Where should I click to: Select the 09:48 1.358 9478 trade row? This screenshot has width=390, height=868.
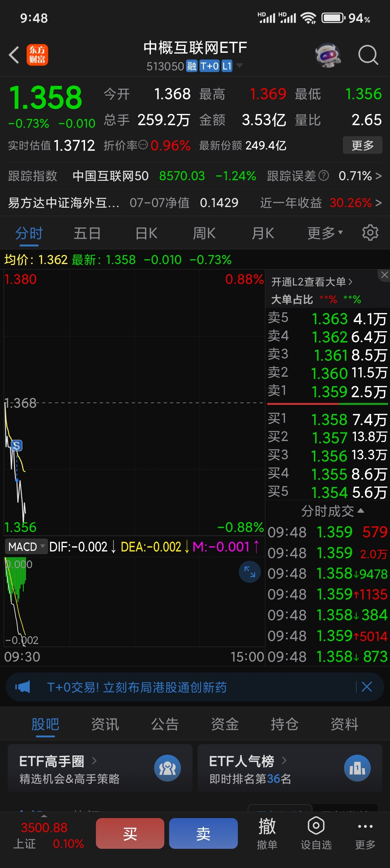click(x=327, y=574)
